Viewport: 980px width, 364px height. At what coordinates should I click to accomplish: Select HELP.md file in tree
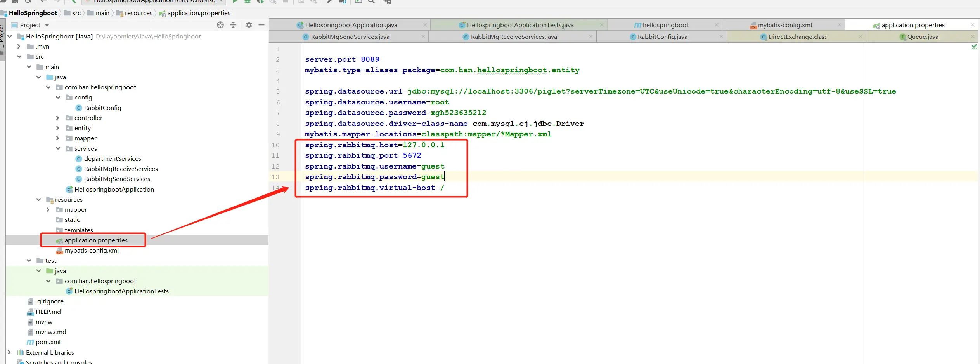tap(48, 312)
